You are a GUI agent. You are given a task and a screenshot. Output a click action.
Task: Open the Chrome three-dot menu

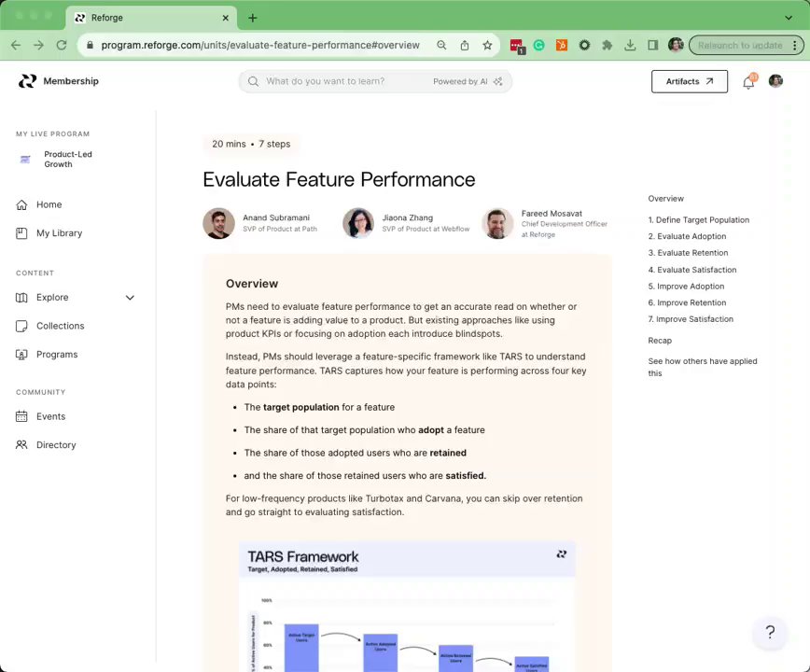coord(796,45)
